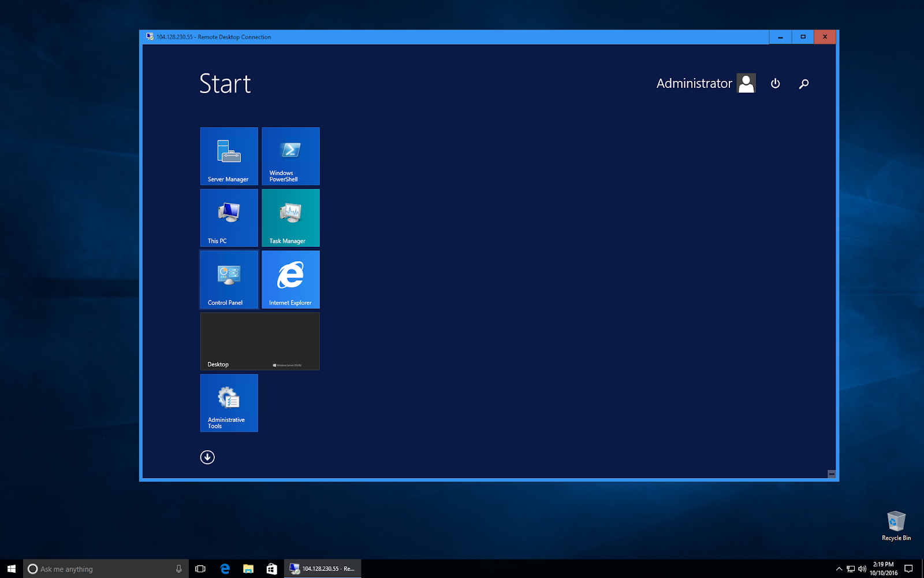This screenshot has width=924, height=578.
Task: Open the Action Center icon
Action: pyautogui.click(x=908, y=569)
